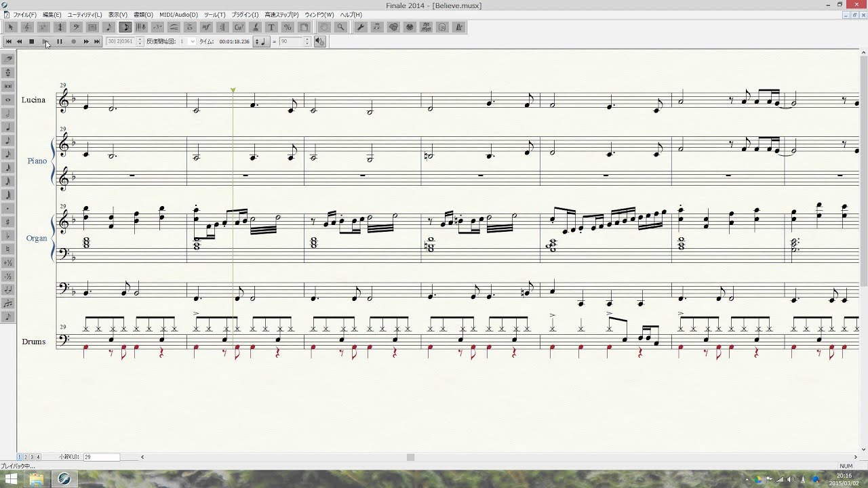Click the Finale app taskbar icon
The image size is (868, 488).
coord(64,479)
